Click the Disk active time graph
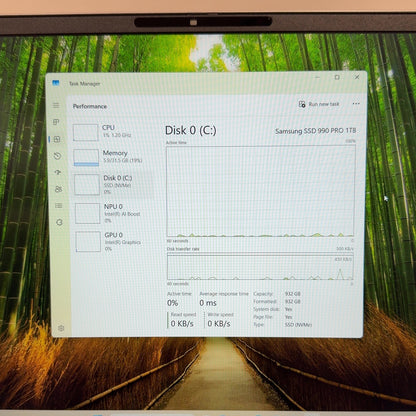 point(260,191)
